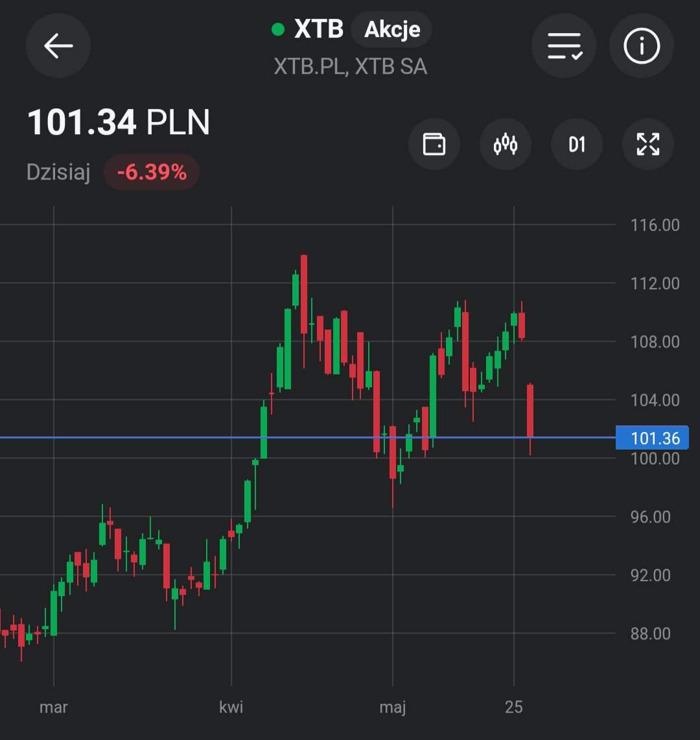Image resolution: width=700 pixels, height=740 pixels.
Task: Go back using the arrow button
Action: [x=58, y=46]
